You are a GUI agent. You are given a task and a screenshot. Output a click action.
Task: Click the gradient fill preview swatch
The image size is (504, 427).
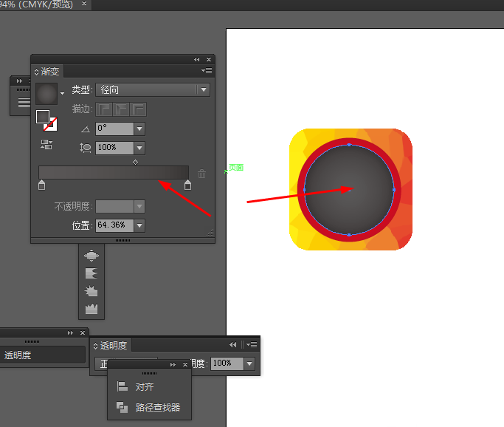(46, 94)
